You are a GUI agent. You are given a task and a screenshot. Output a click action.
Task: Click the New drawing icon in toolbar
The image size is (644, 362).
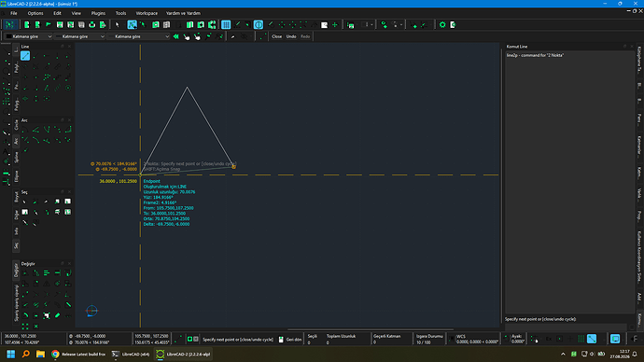(27, 24)
